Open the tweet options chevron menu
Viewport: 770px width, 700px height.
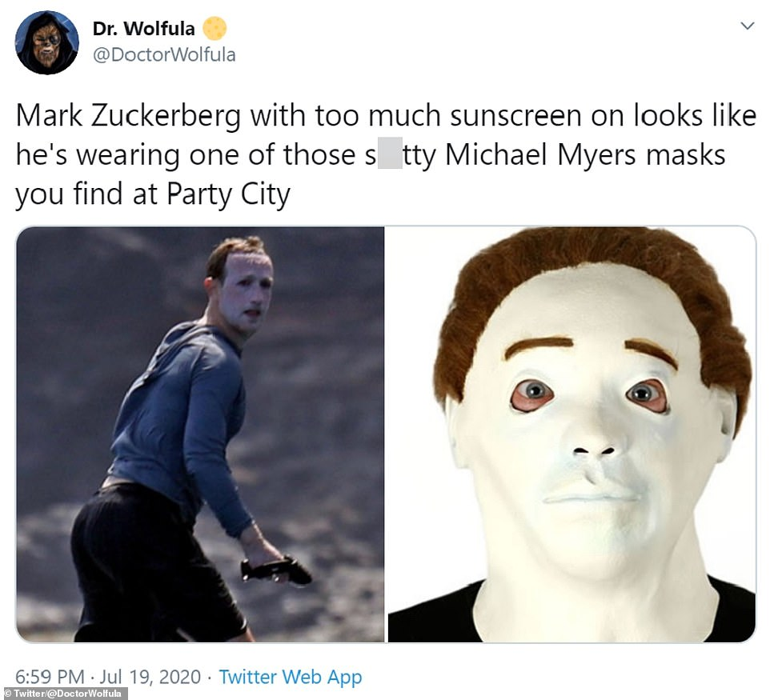pos(747,26)
